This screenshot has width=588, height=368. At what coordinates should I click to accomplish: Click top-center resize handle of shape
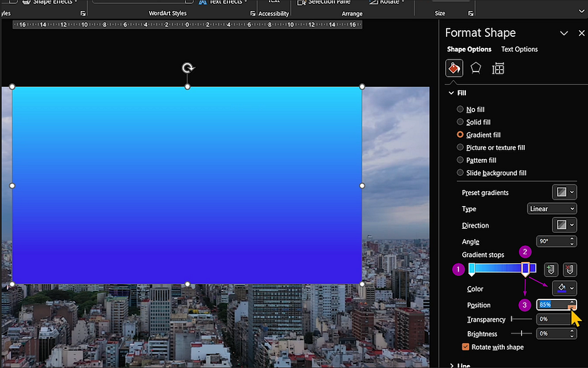tap(187, 87)
